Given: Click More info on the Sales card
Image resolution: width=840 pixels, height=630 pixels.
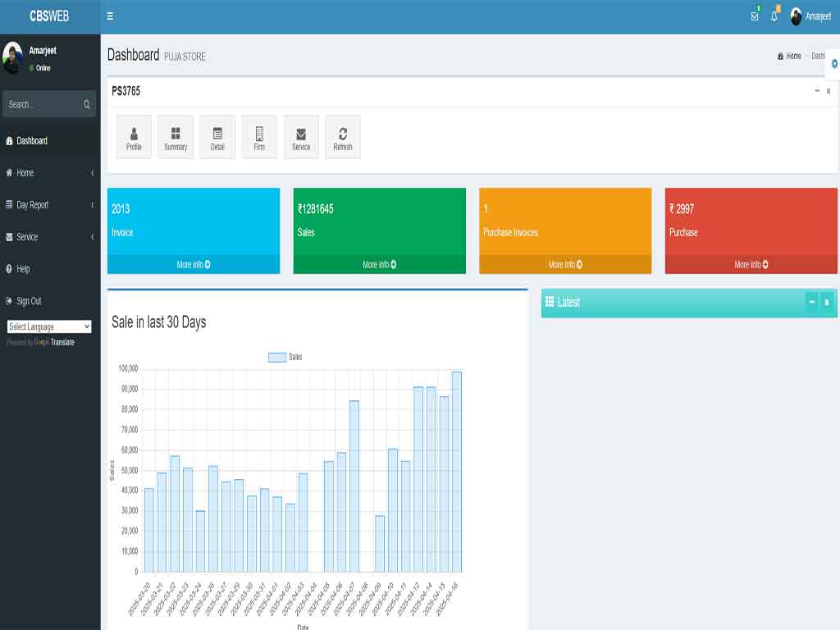Looking at the screenshot, I should click(x=379, y=265).
